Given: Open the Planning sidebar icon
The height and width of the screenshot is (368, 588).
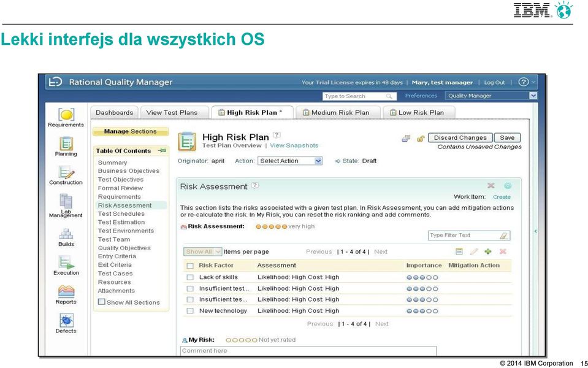Looking at the screenshot, I should coord(66,144).
